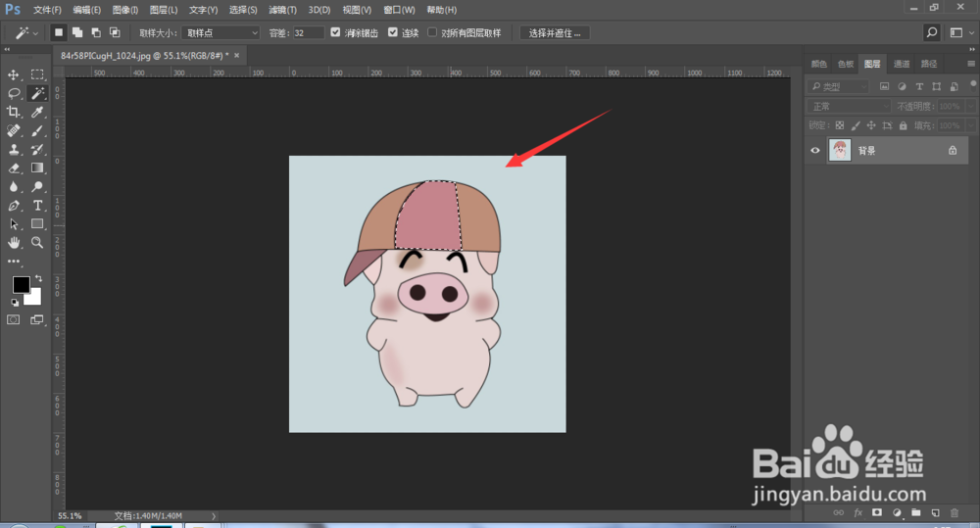This screenshot has height=528, width=980.
Task: Open the layer filter type dropdown
Action: tap(838, 86)
